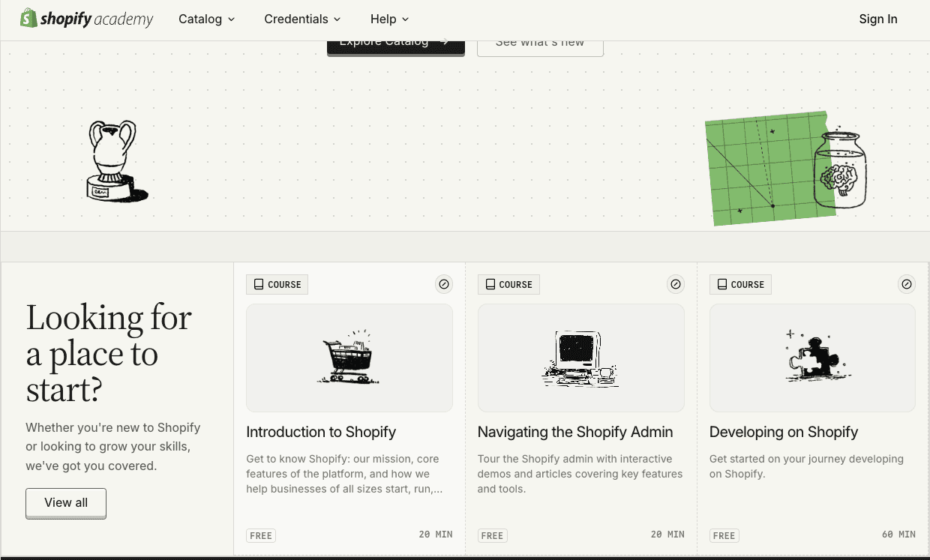
Task: Click the brain in jar illustration
Action: [840, 170]
